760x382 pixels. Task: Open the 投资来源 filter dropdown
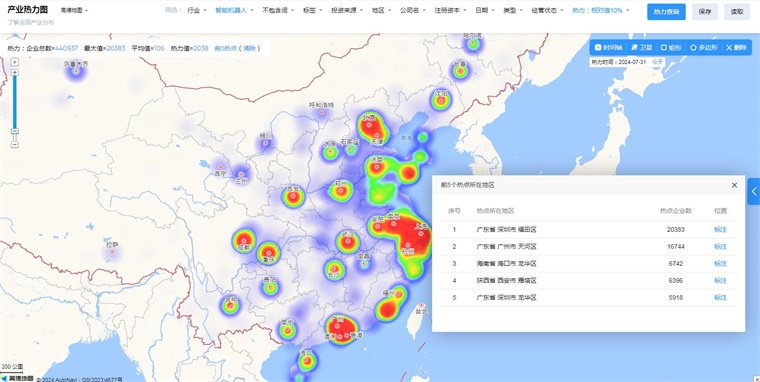tap(347, 10)
